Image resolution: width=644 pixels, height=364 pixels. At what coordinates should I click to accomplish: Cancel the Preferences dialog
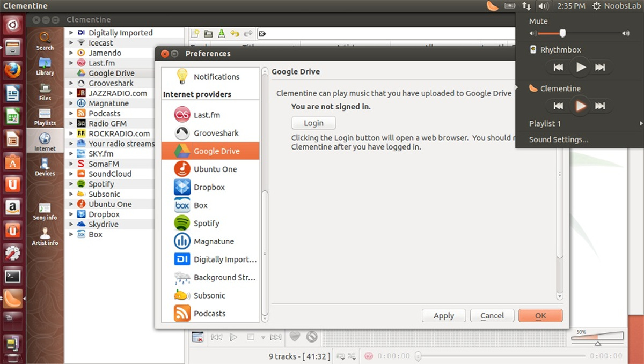tap(492, 316)
